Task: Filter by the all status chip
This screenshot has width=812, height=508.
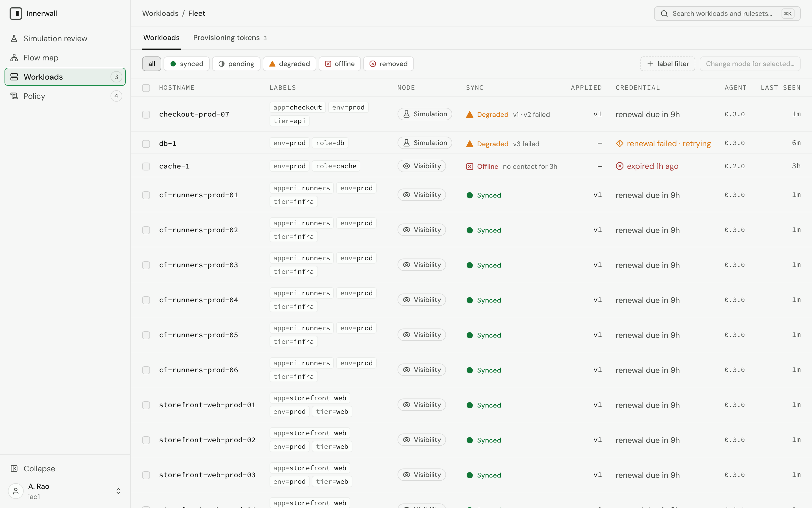Action: click(x=152, y=64)
